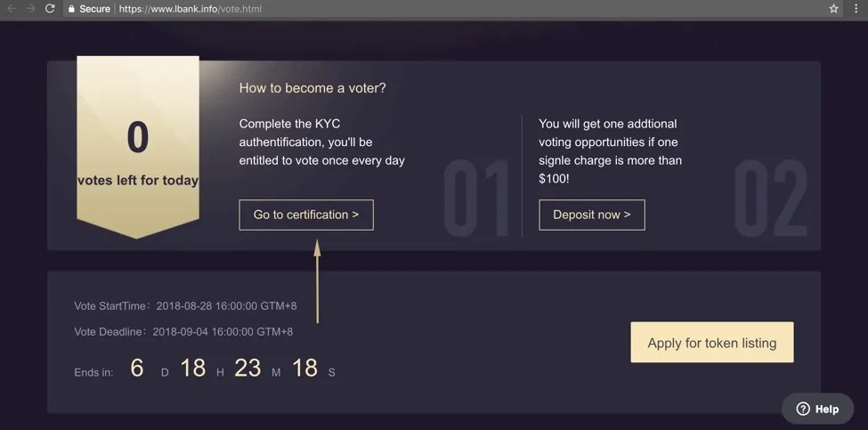Click the URL address field
The width and height of the screenshot is (868, 430).
tap(442, 9)
